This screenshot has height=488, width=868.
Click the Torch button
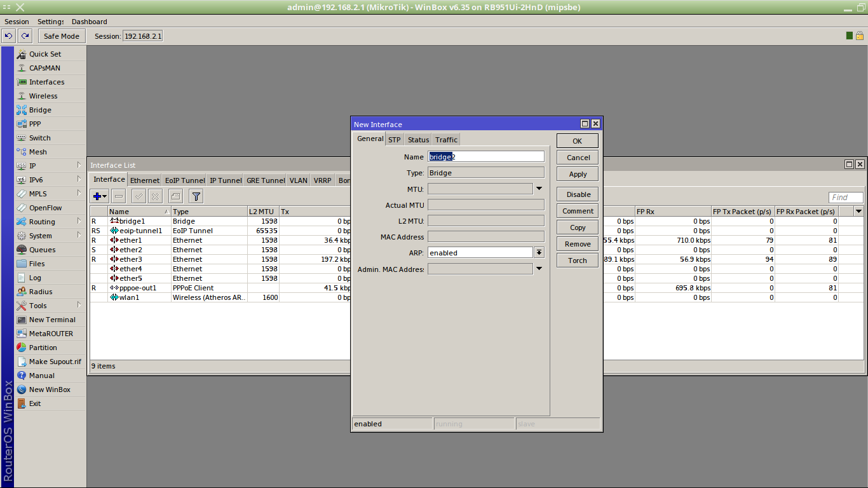tap(578, 261)
